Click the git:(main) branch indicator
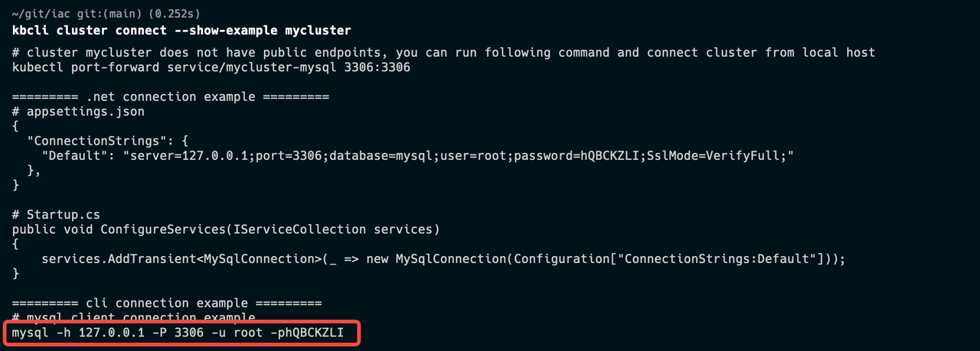Screen dimensions: 980x351 109,15
